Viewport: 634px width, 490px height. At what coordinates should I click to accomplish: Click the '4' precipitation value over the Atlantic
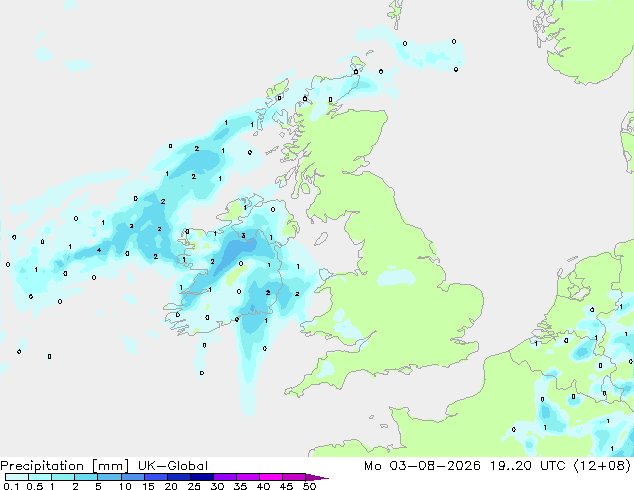(x=99, y=250)
